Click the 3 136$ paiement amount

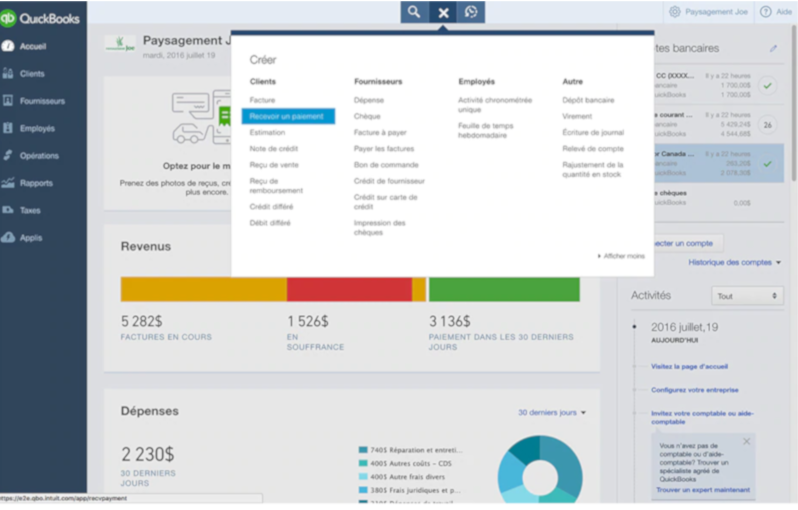(x=449, y=322)
